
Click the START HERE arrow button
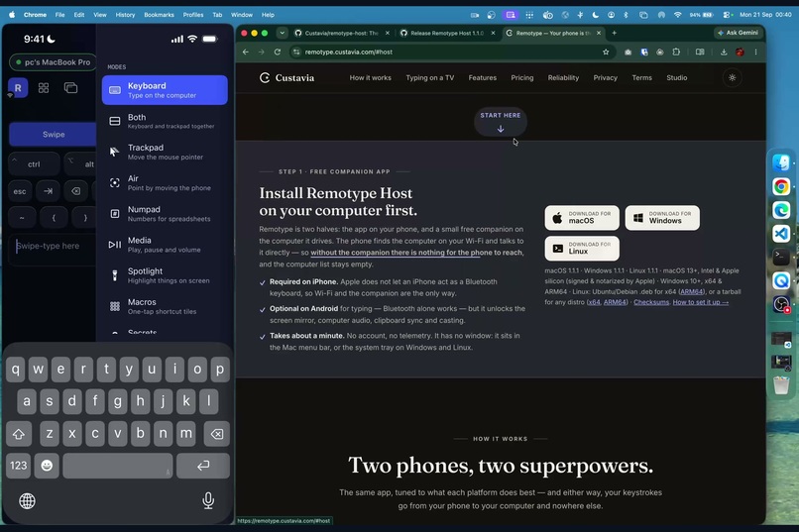coord(501,122)
